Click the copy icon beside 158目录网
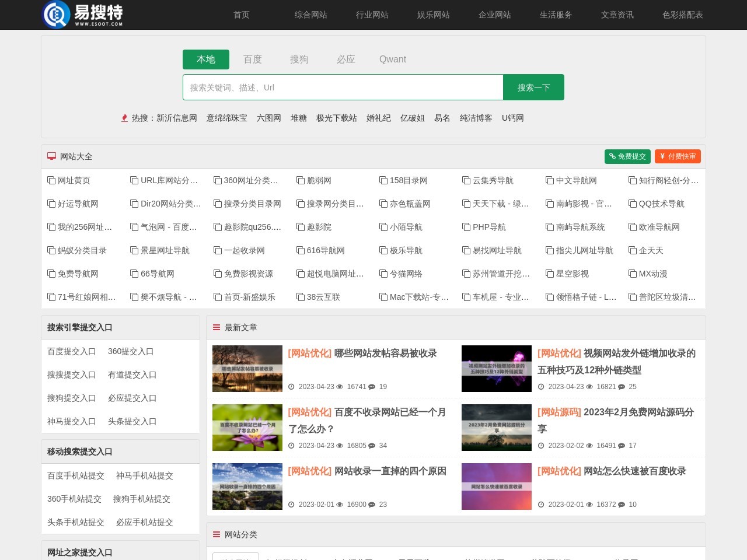Image resolution: width=747 pixels, height=560 pixels. tap(383, 180)
